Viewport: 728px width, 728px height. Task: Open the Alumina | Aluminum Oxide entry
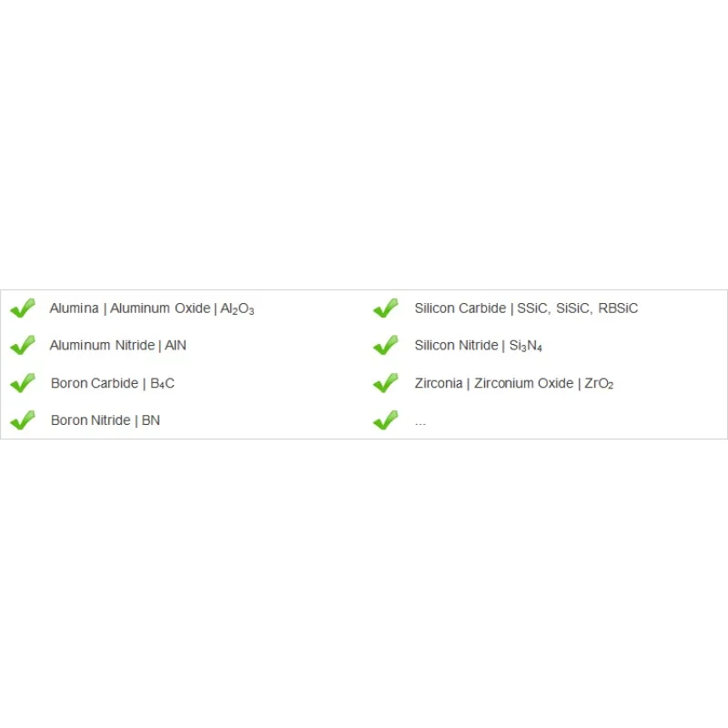click(x=152, y=308)
